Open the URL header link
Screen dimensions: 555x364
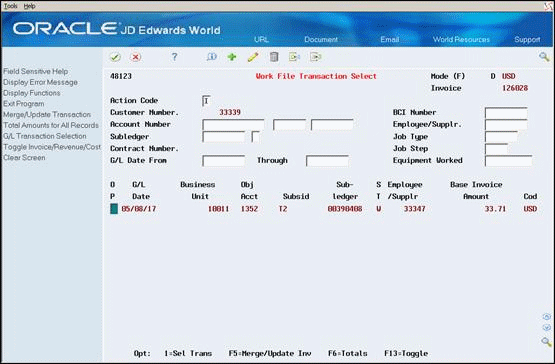pyautogui.click(x=261, y=40)
